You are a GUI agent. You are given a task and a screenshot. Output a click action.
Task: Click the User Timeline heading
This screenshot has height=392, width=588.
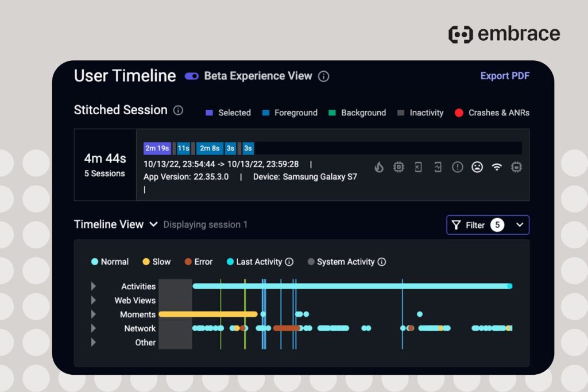coord(125,76)
